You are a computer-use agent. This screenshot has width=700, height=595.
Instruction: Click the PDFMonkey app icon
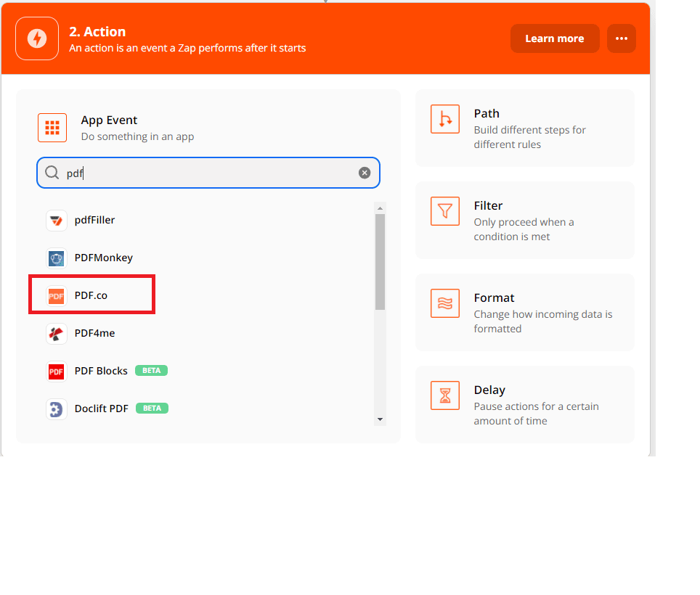tap(57, 258)
